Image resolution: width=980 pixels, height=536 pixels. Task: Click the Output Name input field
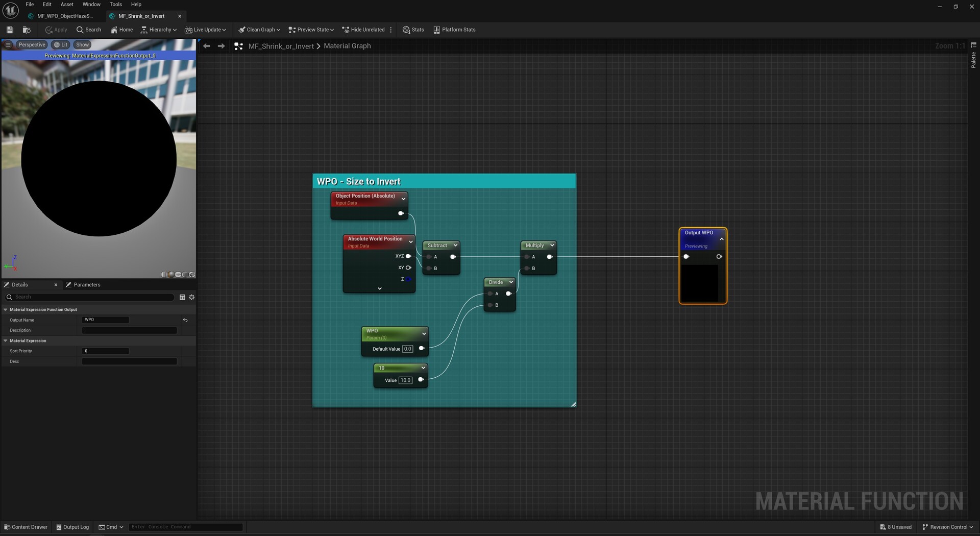(105, 320)
